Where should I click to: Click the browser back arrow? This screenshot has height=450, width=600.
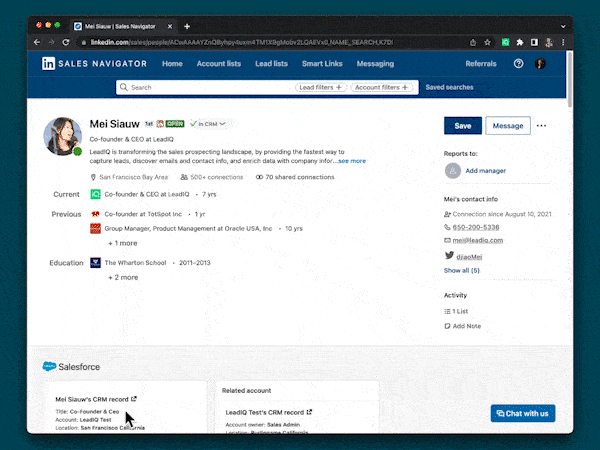tap(37, 42)
